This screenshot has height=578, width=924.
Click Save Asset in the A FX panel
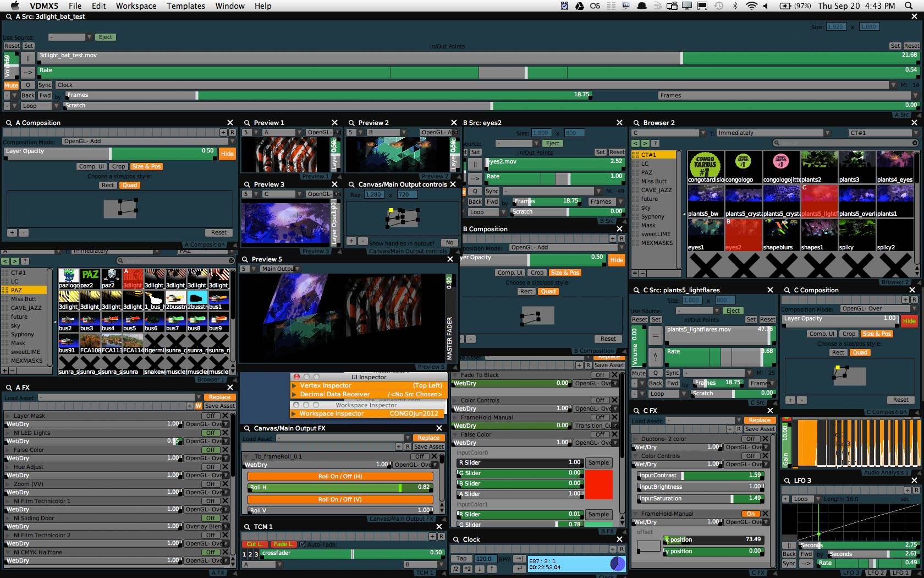click(x=219, y=406)
